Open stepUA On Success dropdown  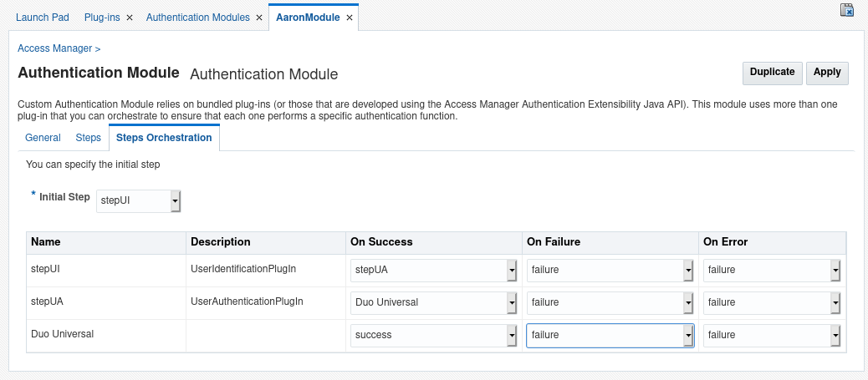(511, 302)
